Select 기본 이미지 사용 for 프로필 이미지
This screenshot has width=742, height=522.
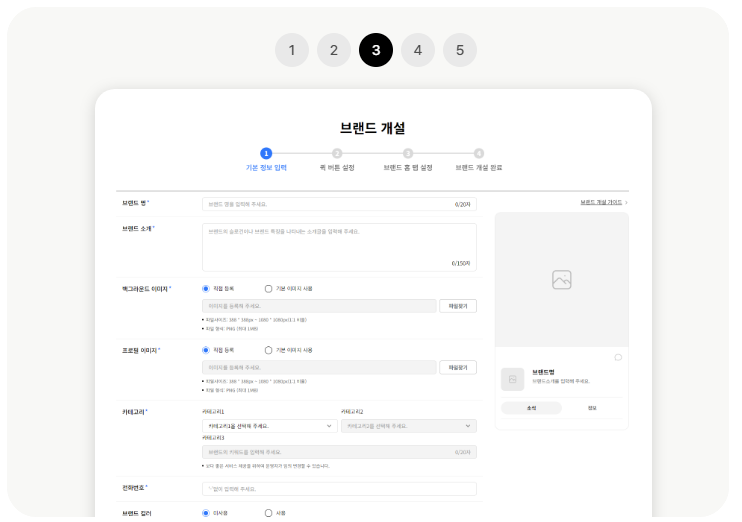pyautogui.click(x=268, y=350)
